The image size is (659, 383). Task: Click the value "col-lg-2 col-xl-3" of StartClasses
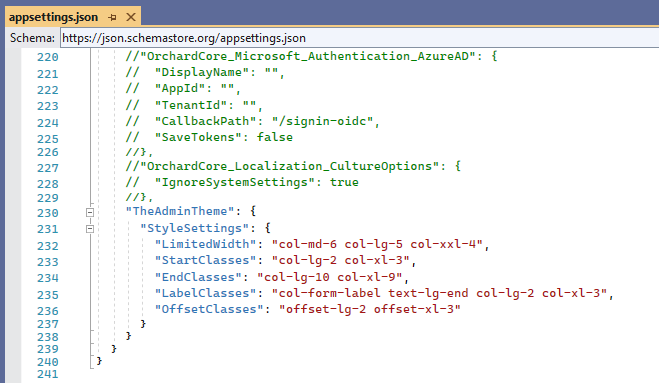coord(340,260)
